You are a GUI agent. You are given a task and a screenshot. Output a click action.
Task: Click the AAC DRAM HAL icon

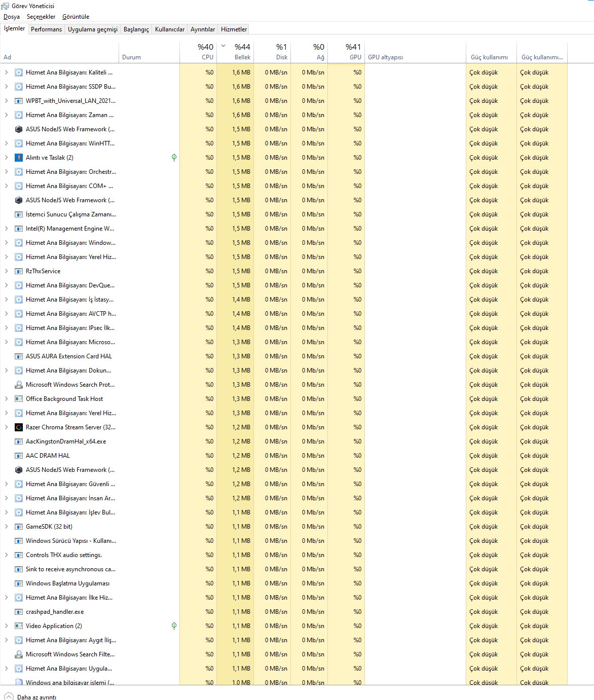click(19, 456)
